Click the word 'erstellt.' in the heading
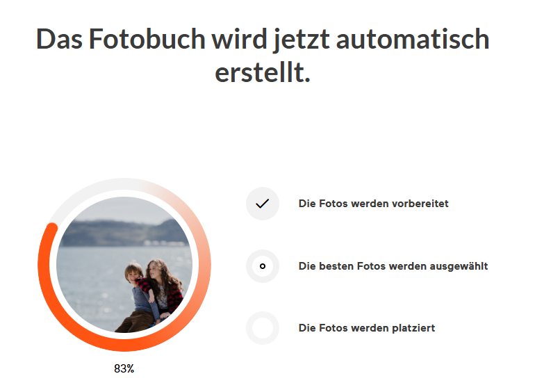This screenshot has width=535, height=392. [263, 71]
